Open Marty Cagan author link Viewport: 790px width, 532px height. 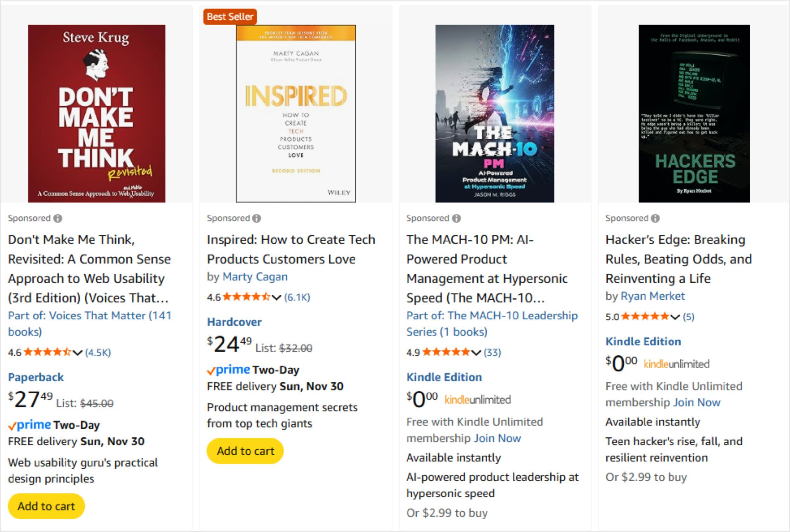[255, 277]
